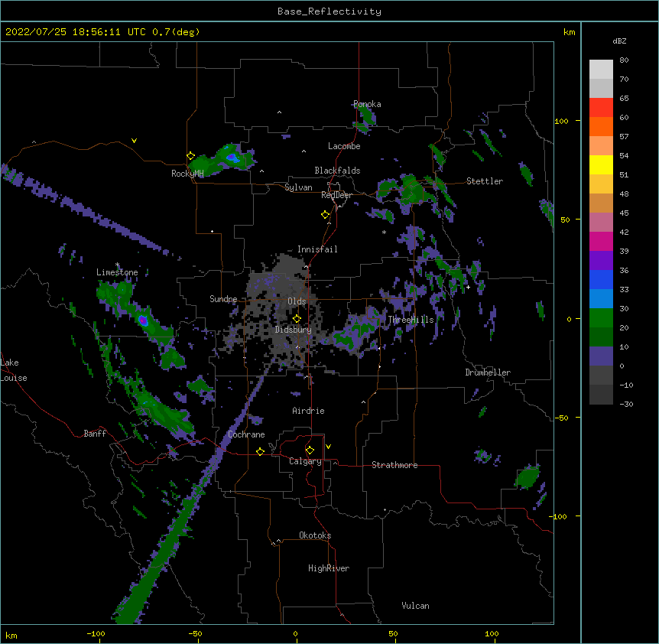
Task: Click the HighRiver label
Action: tap(329, 568)
